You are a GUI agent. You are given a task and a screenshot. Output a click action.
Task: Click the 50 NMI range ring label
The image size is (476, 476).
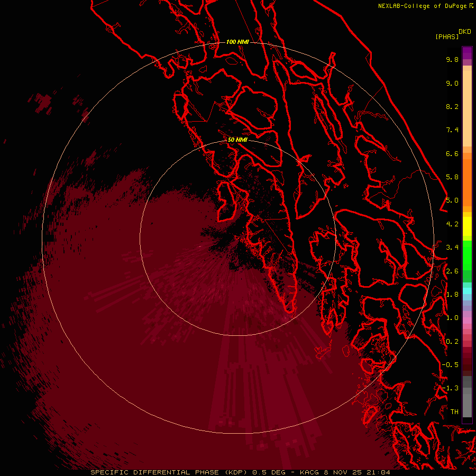coord(237,140)
